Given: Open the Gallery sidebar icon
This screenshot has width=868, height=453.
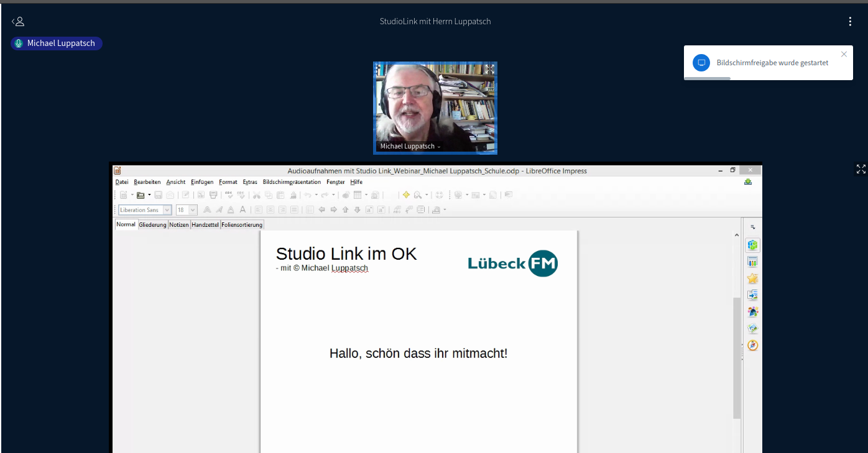Looking at the screenshot, I should tap(752, 329).
